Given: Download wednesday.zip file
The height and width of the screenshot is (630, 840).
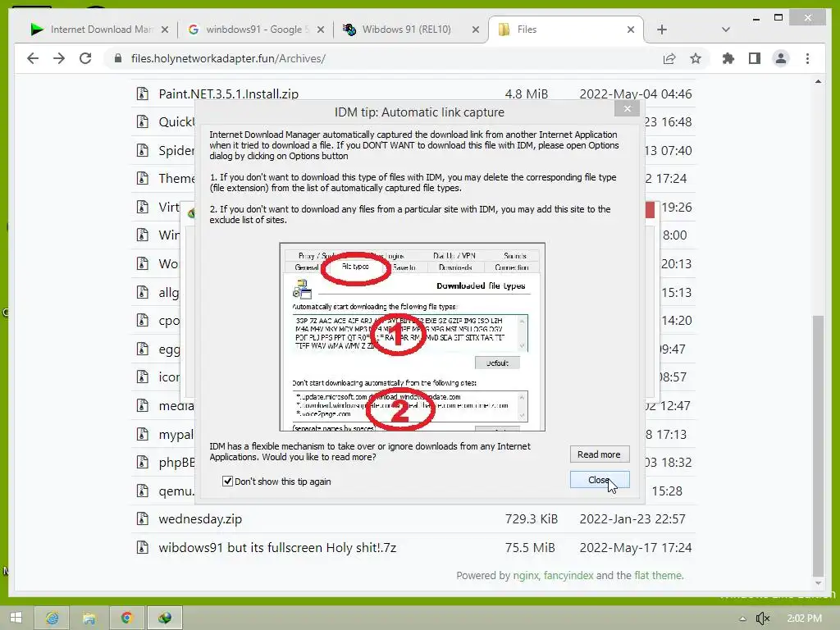Looking at the screenshot, I should click(200, 518).
